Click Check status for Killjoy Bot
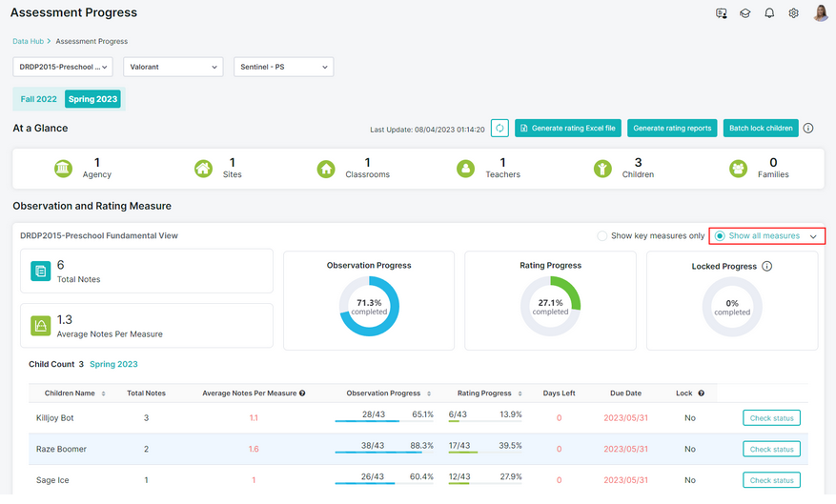 tap(771, 419)
